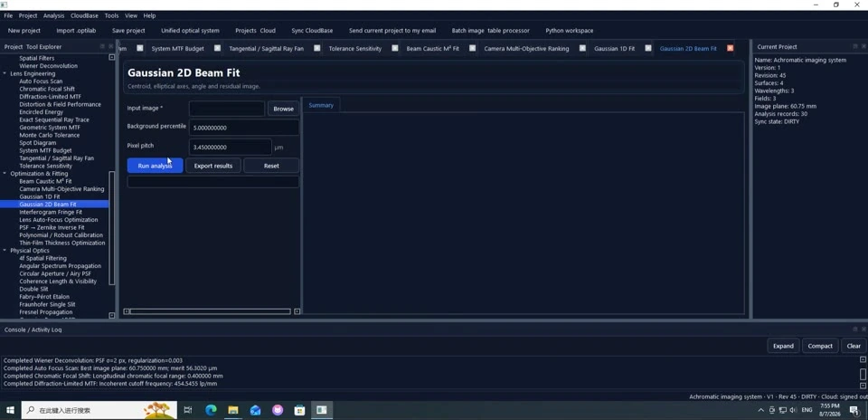Focus the Background percentile input field
The width and height of the screenshot is (868, 420).
243,128
